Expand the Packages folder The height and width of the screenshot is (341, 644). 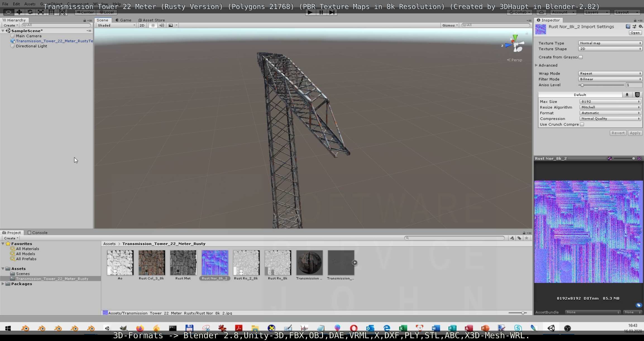tap(3, 284)
